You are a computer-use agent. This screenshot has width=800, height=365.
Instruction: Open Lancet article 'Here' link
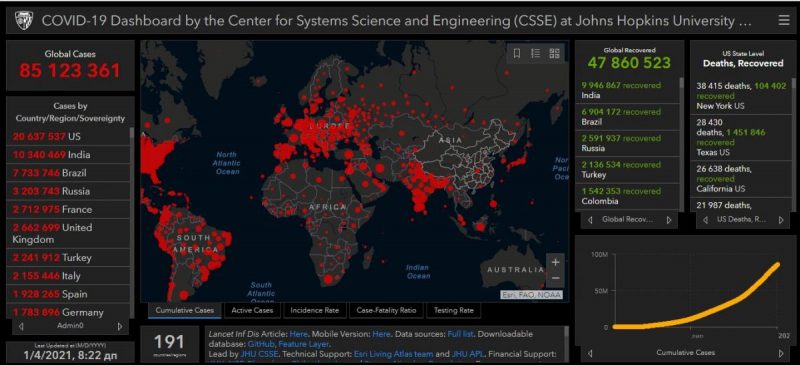coord(298,334)
